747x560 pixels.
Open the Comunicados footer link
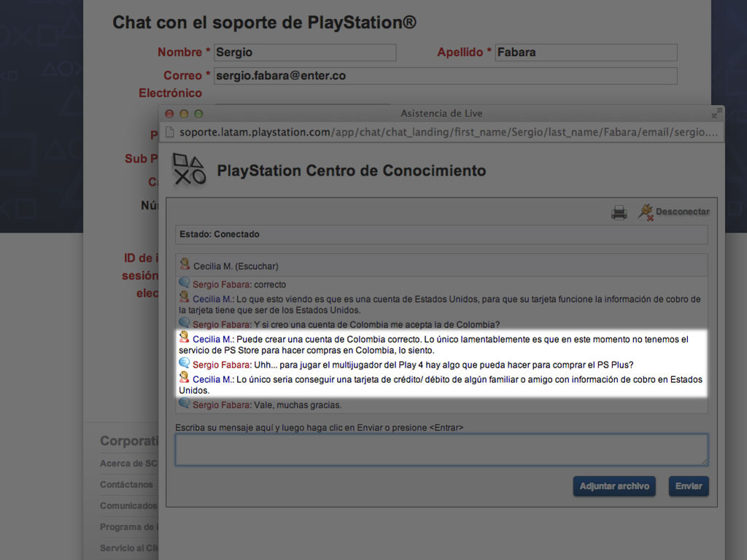point(128,506)
